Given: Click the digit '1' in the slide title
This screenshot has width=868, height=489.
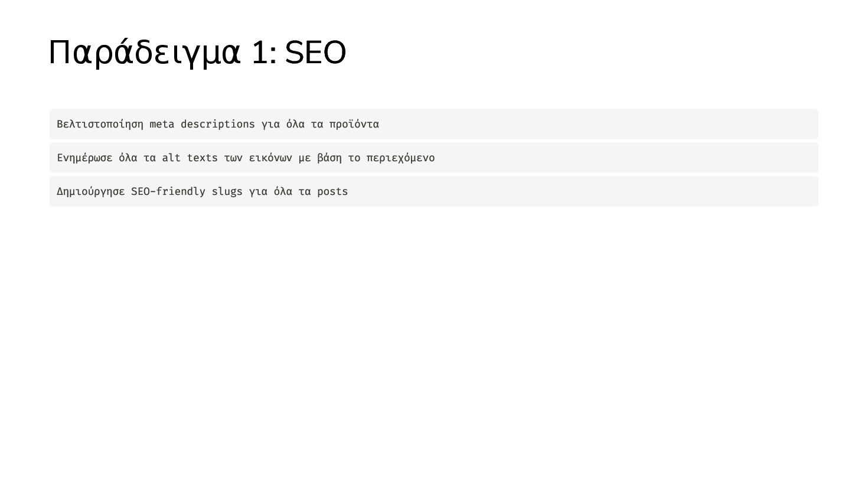Looking at the screenshot, I should click(259, 53).
